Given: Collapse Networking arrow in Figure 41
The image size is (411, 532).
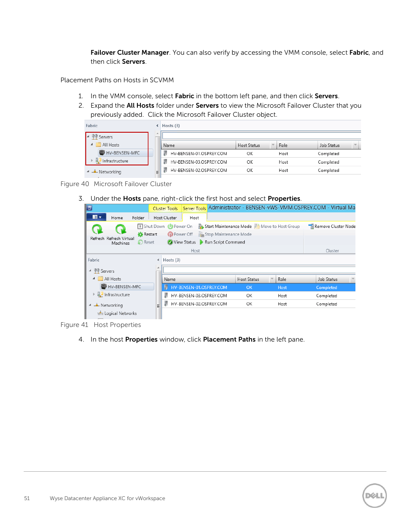Looking at the screenshot, I should tap(90, 305).
